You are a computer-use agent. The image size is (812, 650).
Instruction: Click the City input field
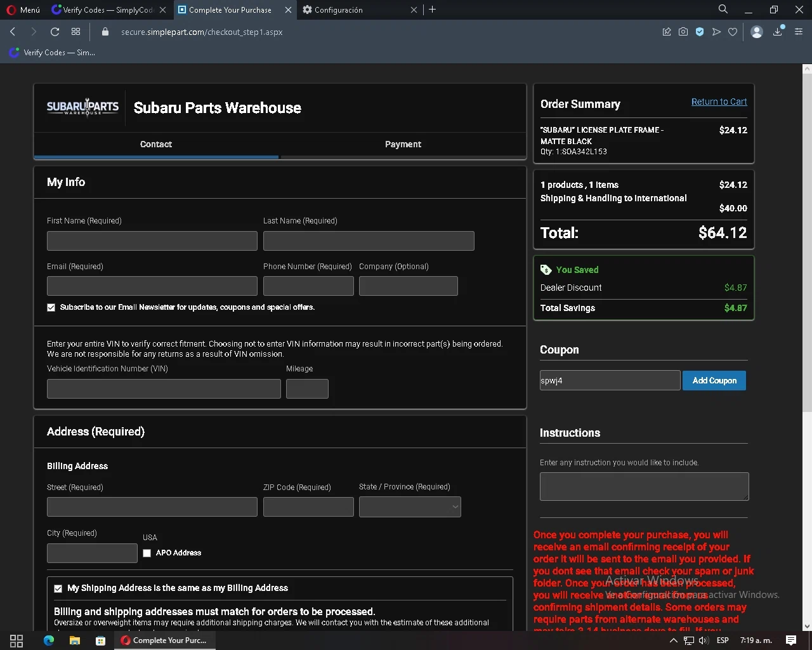tap(92, 553)
